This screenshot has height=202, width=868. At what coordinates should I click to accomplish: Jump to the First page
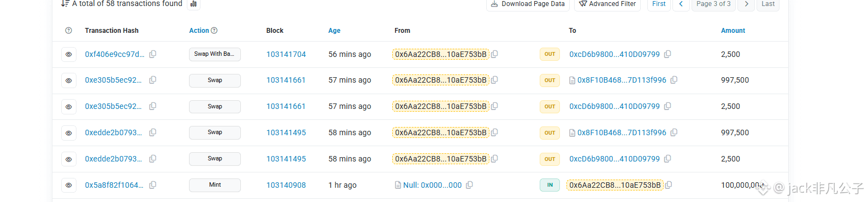[659, 4]
